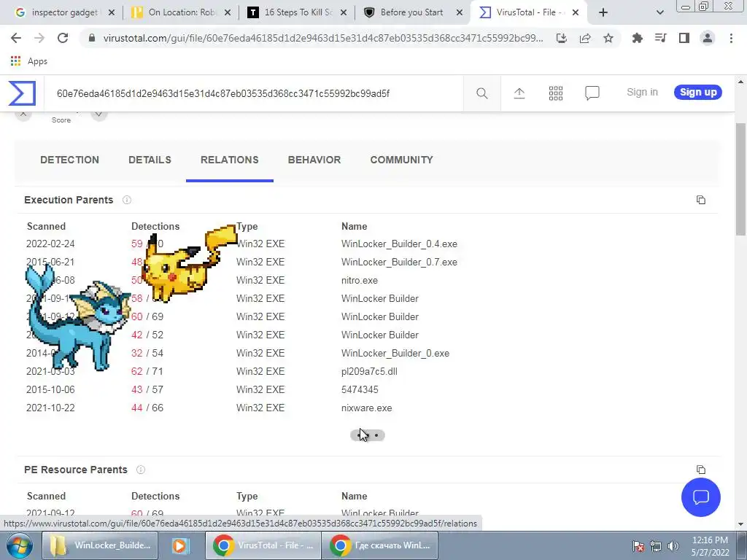Click the network icon in system tray
Image resolution: width=747 pixels, height=560 pixels.
click(x=656, y=546)
